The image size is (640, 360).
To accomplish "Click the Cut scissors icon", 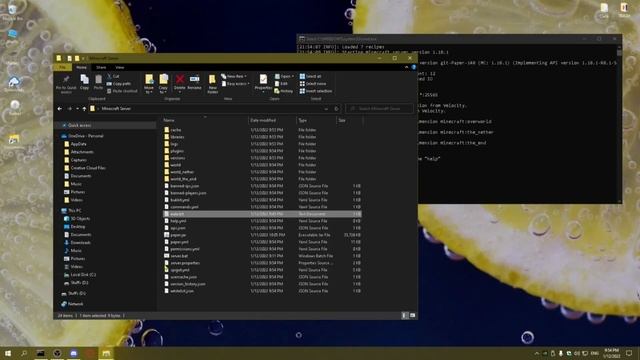I will click(x=109, y=76).
